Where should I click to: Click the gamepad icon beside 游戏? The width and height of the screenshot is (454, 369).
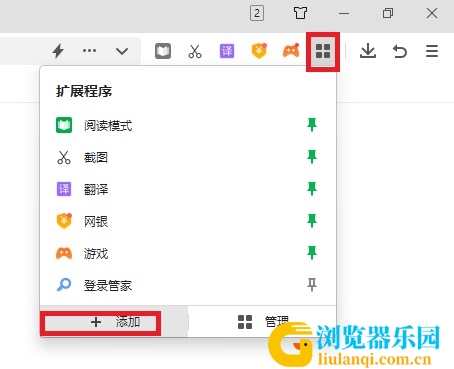pyautogui.click(x=64, y=253)
